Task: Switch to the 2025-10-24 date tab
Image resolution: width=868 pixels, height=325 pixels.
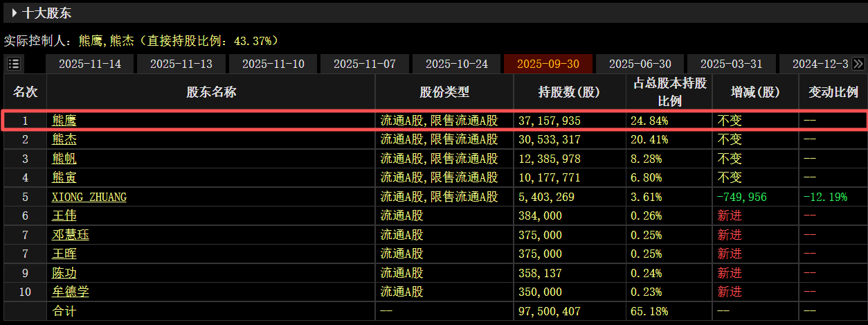Action: pyautogui.click(x=457, y=64)
